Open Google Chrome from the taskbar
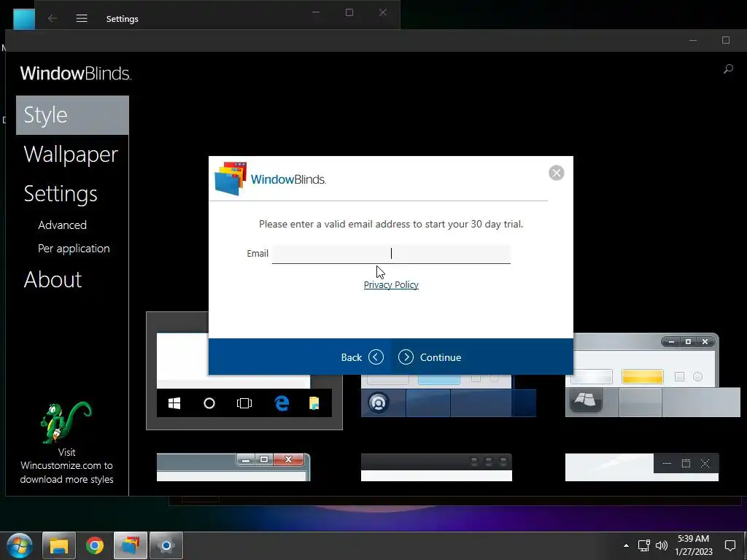This screenshot has width=747, height=560. coord(95,545)
